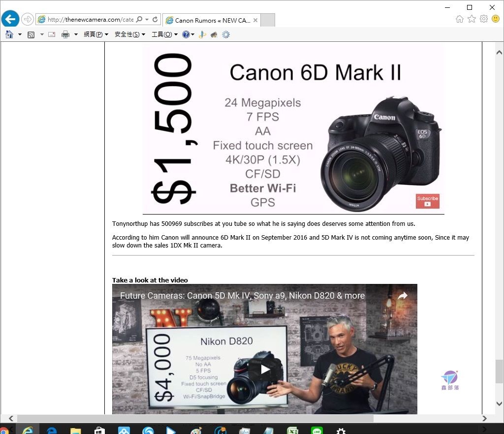Open the 安全性(S) safety menu
Screen dimensions: 504x434
[x=130, y=34]
